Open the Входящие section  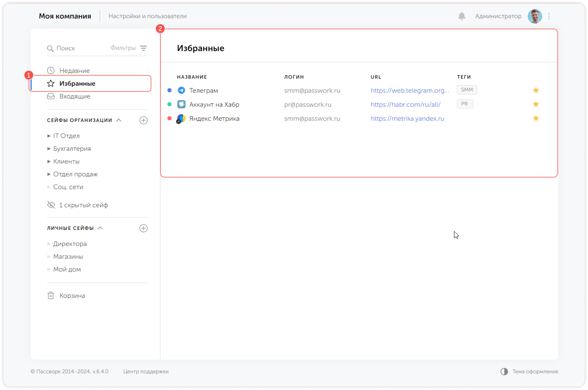(74, 96)
